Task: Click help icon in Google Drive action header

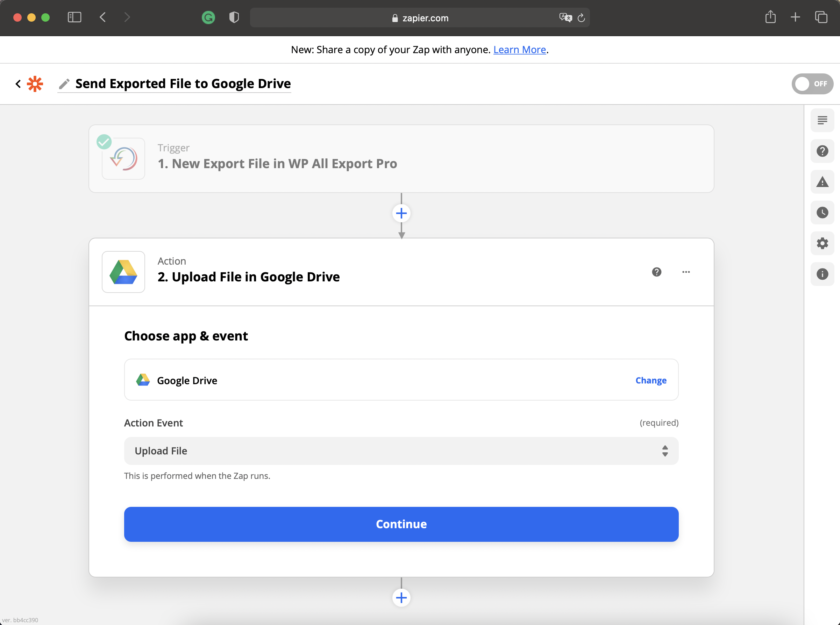Action: point(656,272)
